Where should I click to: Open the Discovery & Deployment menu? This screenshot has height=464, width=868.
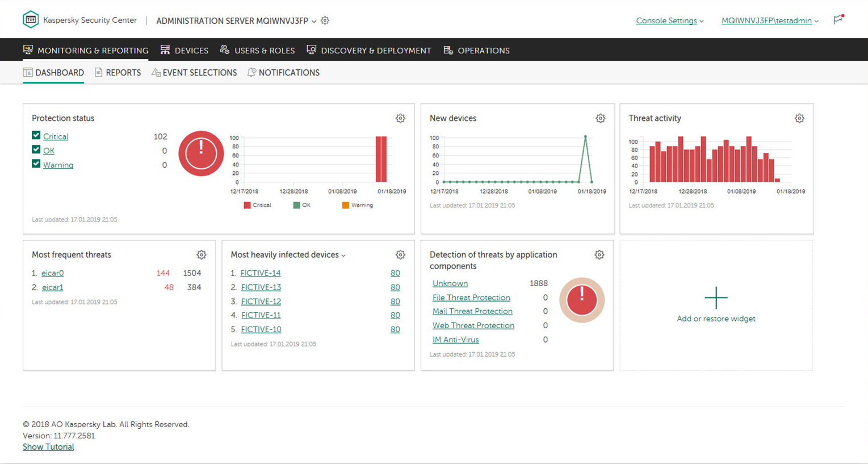369,51
